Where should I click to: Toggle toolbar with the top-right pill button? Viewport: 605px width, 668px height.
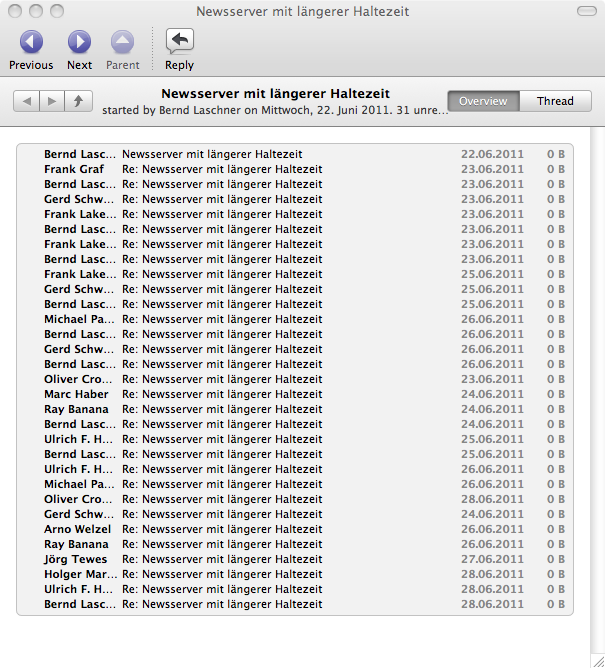point(585,11)
